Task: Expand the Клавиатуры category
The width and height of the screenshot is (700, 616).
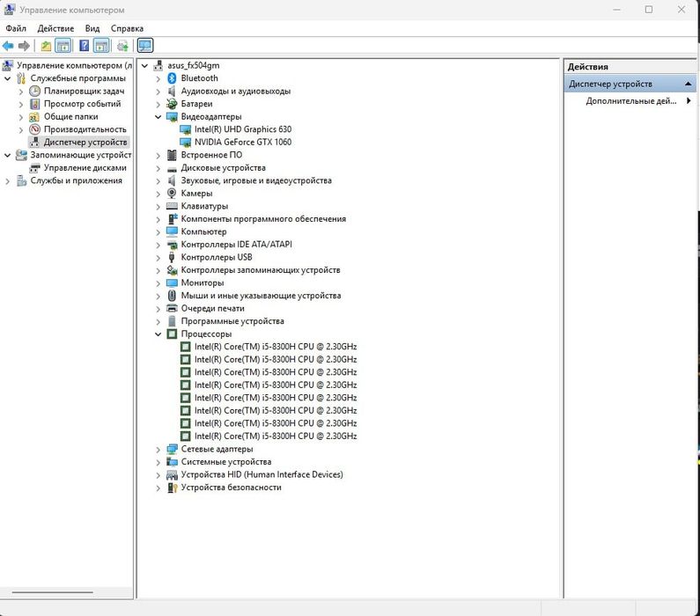Action: (x=158, y=207)
